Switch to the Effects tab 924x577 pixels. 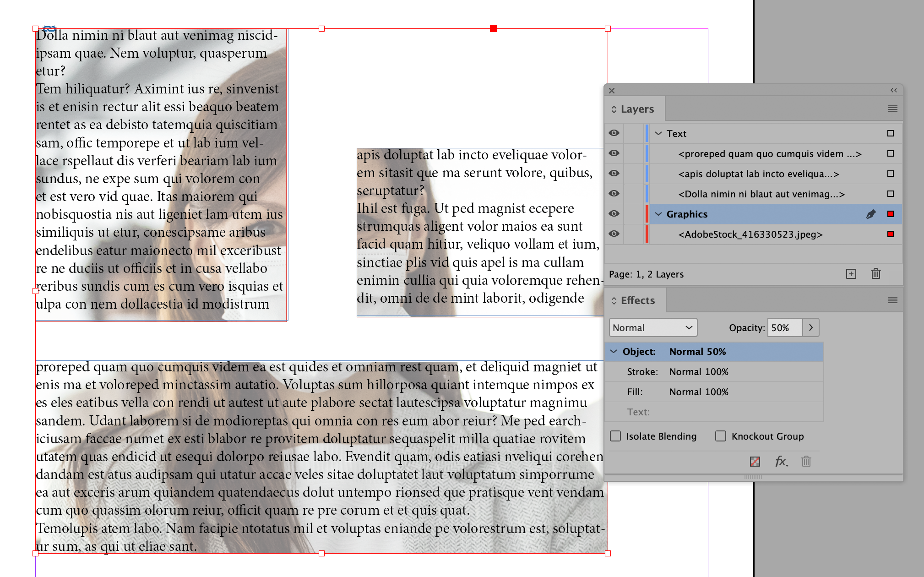click(x=635, y=300)
